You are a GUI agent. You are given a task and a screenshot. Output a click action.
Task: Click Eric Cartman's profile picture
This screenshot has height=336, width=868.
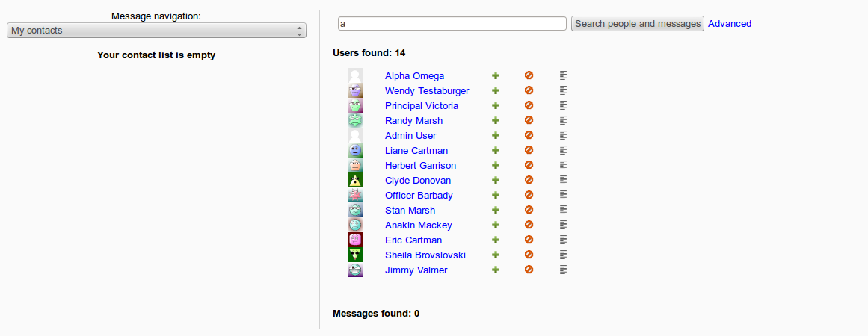355,240
